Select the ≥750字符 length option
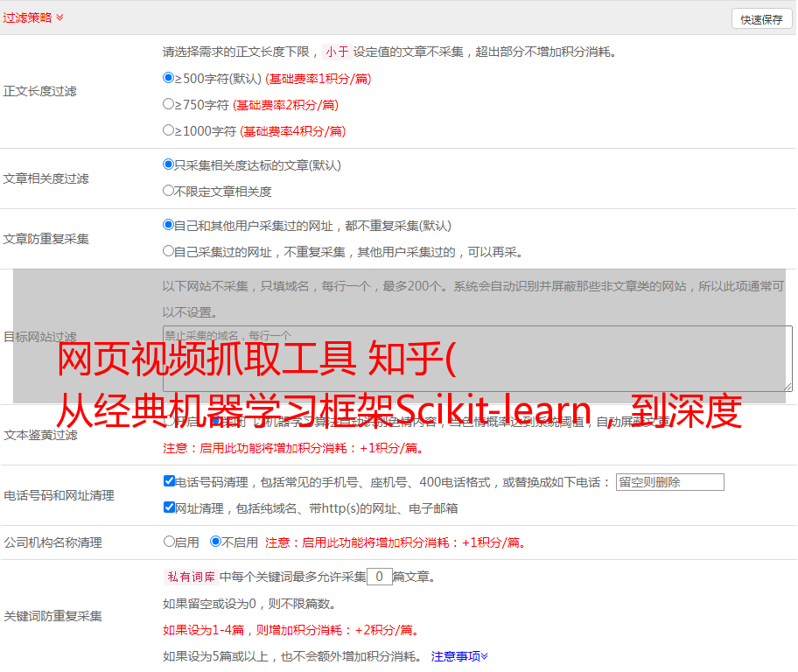Image resolution: width=798 pixels, height=672 pixels. pos(168,104)
